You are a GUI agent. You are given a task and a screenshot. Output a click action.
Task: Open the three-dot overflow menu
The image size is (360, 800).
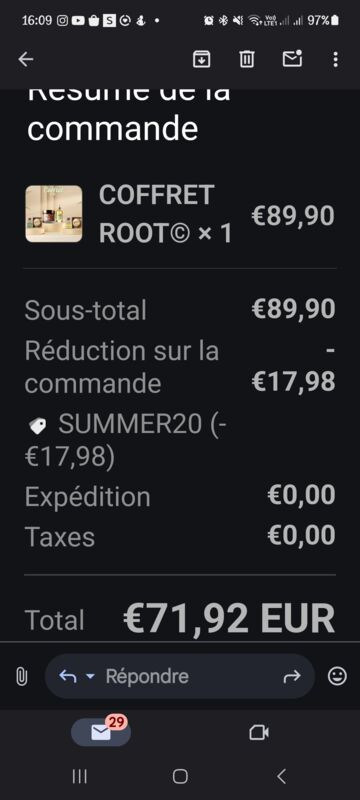(335, 60)
